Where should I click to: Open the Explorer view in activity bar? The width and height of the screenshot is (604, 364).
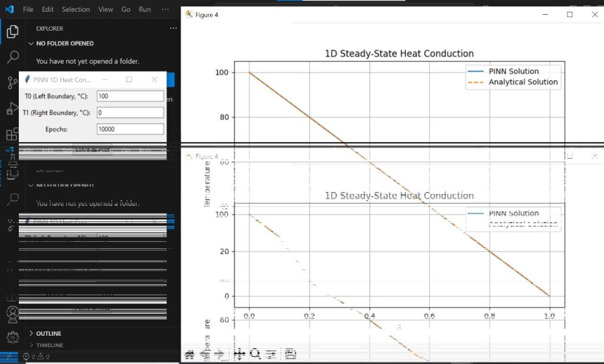click(x=12, y=32)
